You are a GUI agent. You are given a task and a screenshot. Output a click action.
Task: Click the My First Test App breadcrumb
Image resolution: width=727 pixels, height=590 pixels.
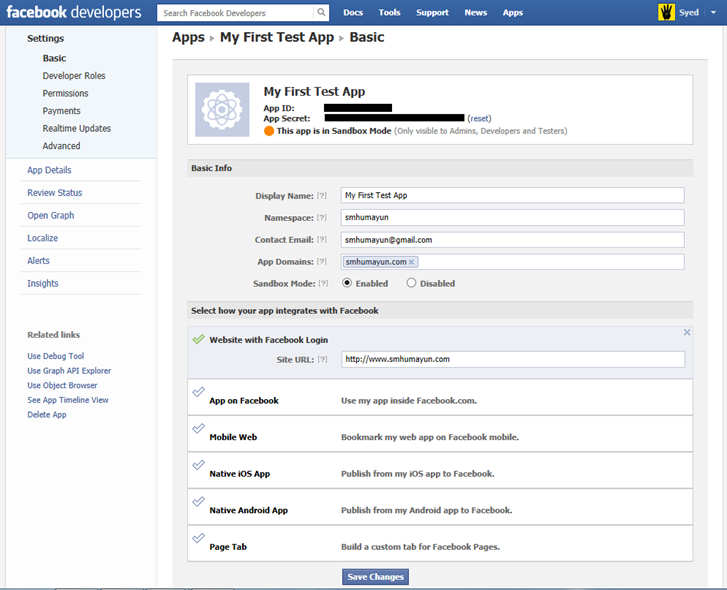point(277,37)
